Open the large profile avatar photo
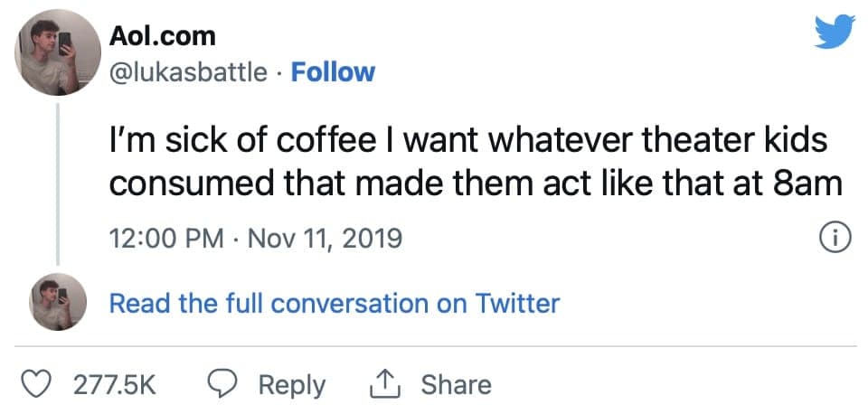Image resolution: width=868 pixels, height=414 pixels. coord(58,52)
